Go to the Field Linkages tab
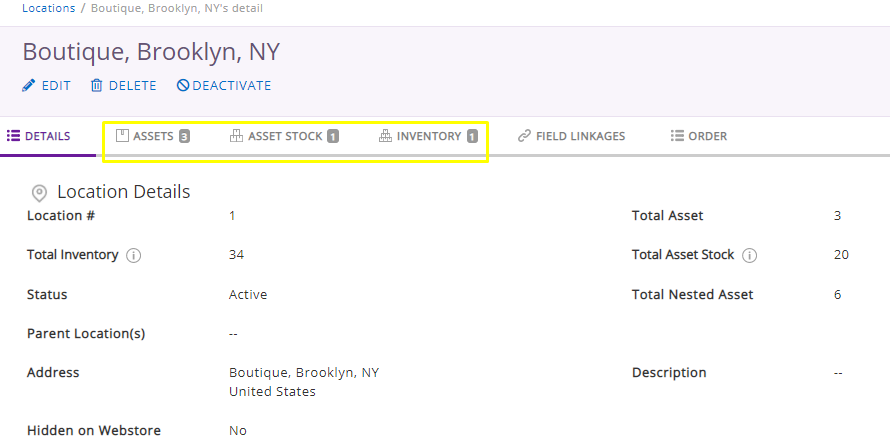The height and width of the screenshot is (443, 890). click(x=571, y=136)
